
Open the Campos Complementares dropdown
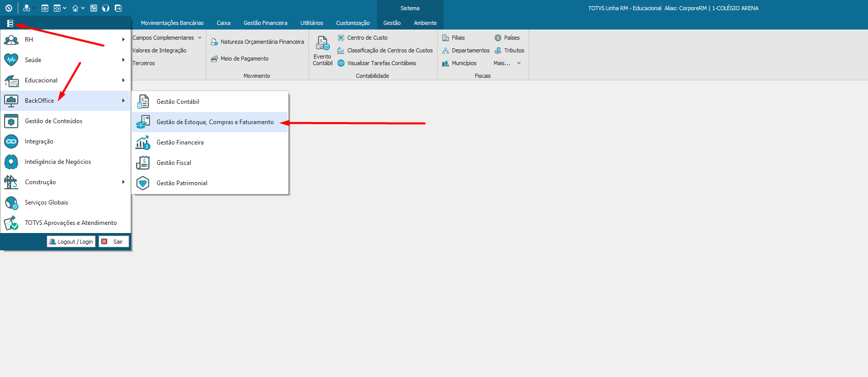pyautogui.click(x=200, y=38)
